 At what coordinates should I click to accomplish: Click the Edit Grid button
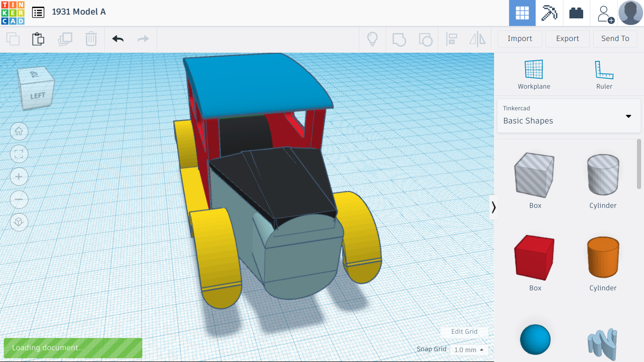(x=464, y=331)
